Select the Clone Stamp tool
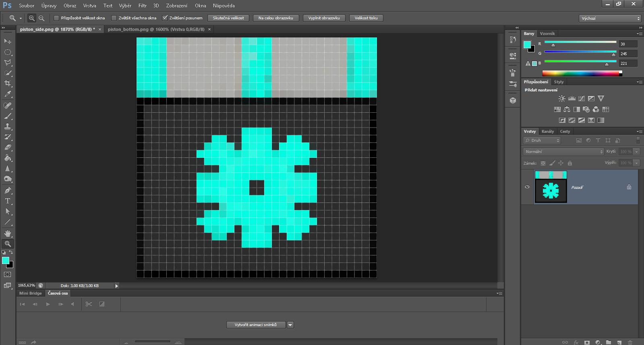 click(8, 126)
